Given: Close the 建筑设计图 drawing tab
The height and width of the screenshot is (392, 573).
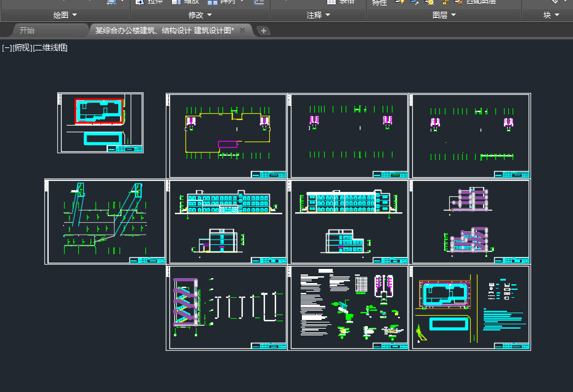Looking at the screenshot, I should [x=243, y=30].
